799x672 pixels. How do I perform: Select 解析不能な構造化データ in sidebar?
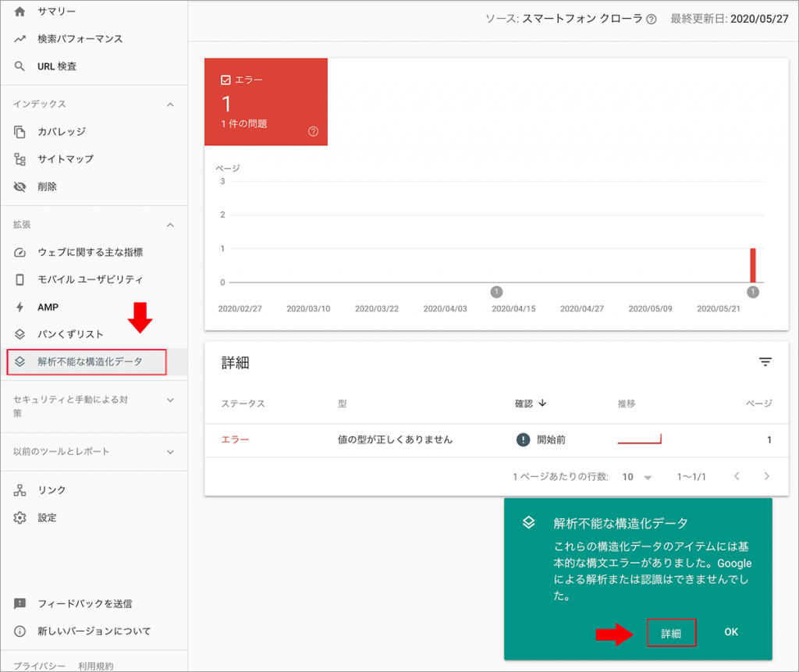click(90, 362)
